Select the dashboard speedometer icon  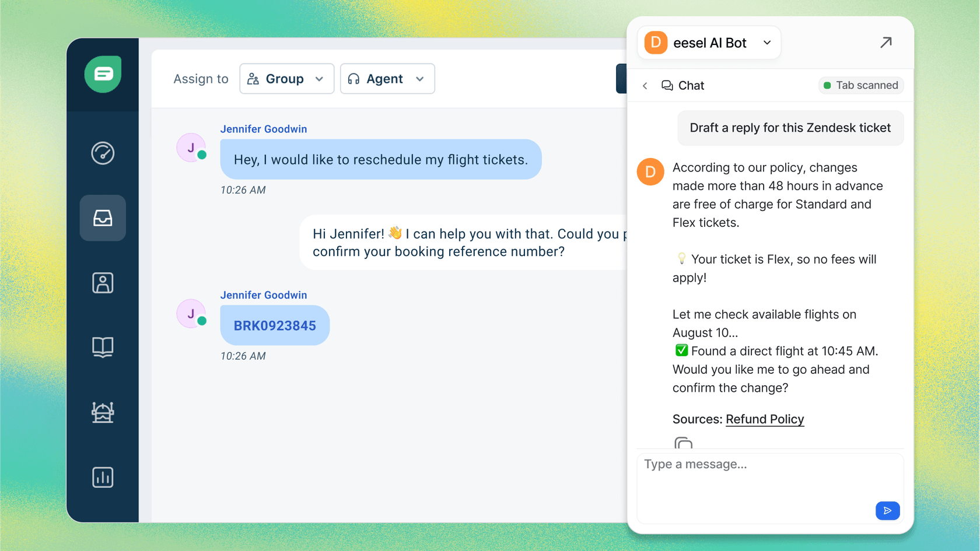pos(103,153)
